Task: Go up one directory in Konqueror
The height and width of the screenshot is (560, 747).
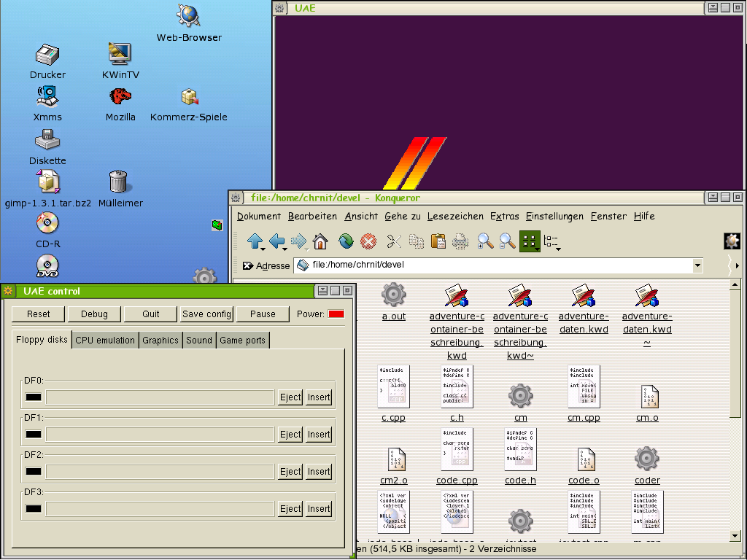Action: [255, 241]
